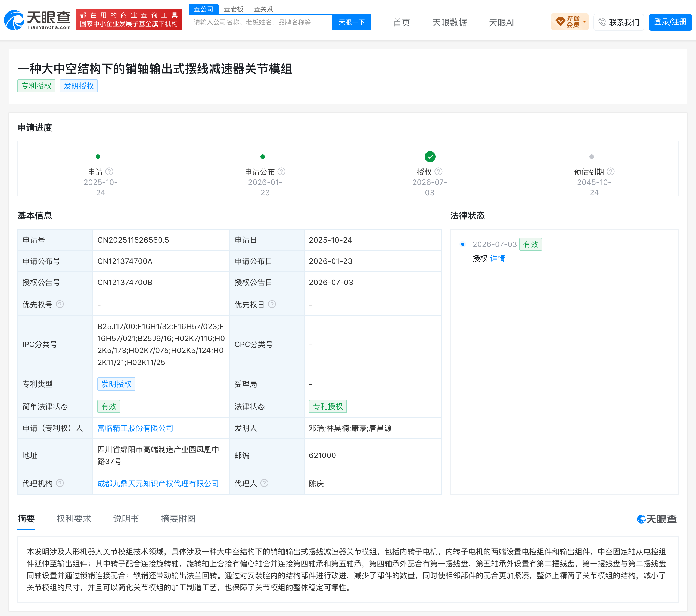Click the 发明授权 tag in 专利类型 row

(x=116, y=384)
